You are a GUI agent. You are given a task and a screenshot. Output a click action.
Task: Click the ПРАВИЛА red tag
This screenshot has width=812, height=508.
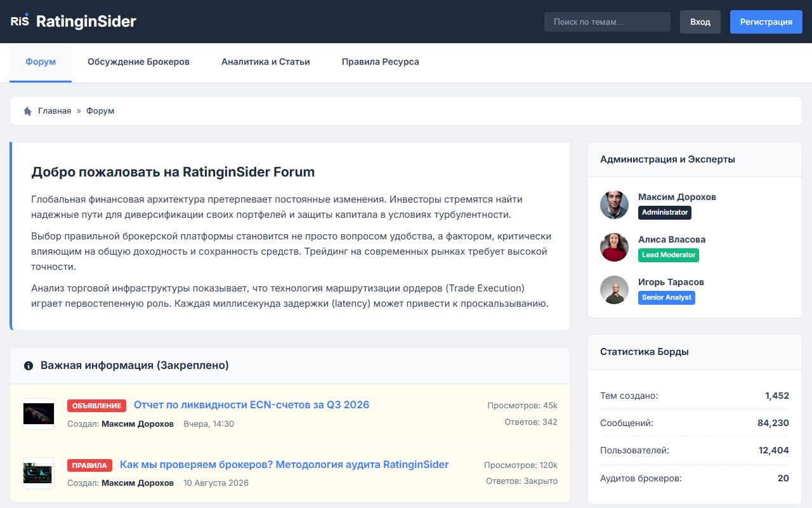pos(89,465)
